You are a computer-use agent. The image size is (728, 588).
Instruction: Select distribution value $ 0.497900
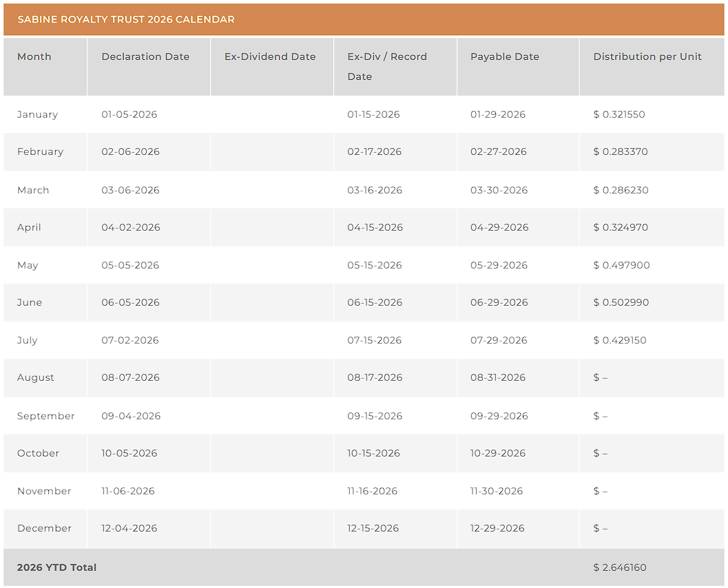tap(622, 265)
